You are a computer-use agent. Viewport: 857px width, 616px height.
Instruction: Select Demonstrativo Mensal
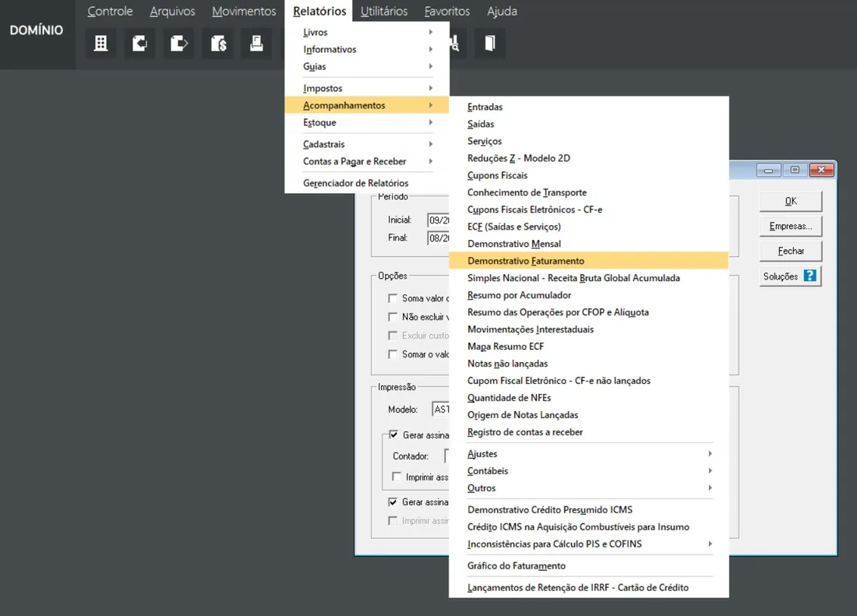(589, 244)
